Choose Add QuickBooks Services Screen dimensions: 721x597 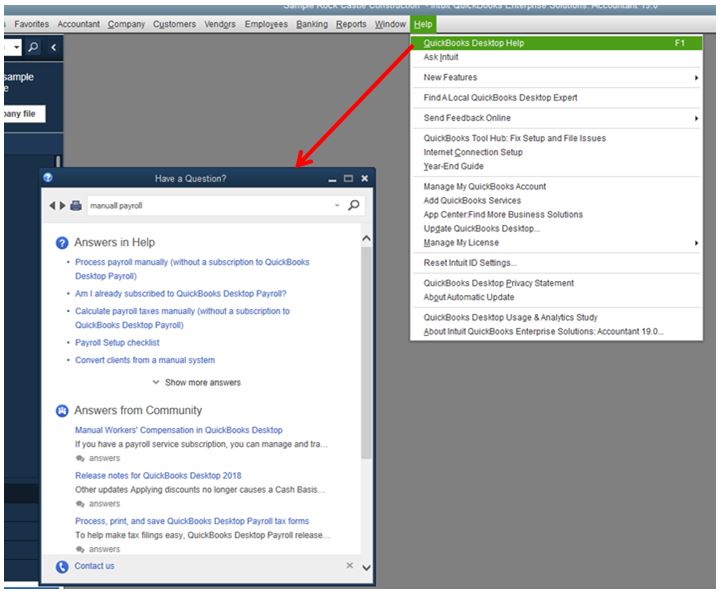click(556, 201)
